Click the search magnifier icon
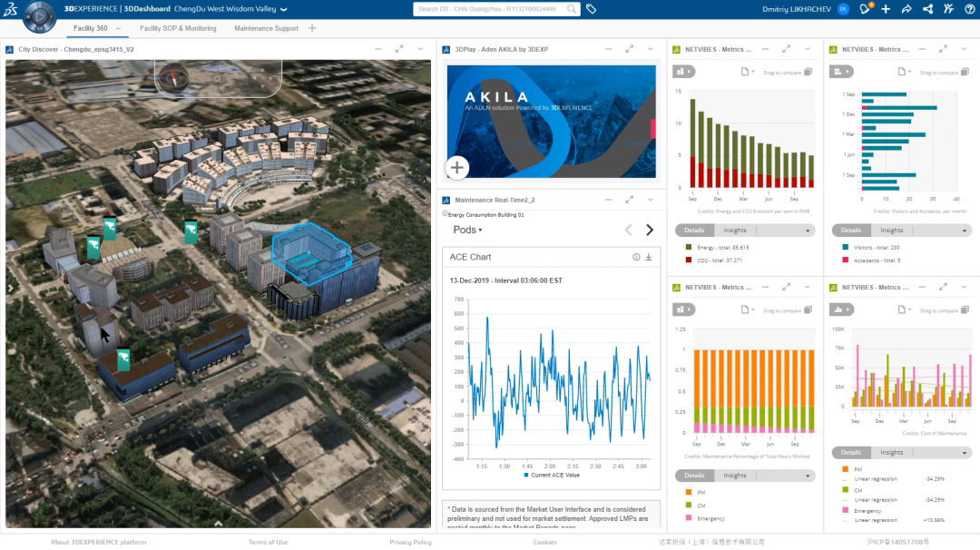 click(572, 9)
